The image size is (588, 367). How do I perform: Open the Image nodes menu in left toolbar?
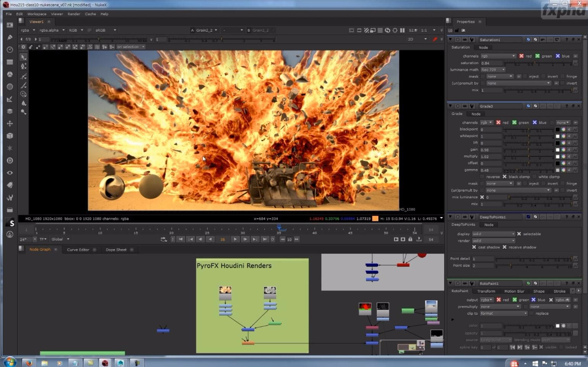[10, 25]
